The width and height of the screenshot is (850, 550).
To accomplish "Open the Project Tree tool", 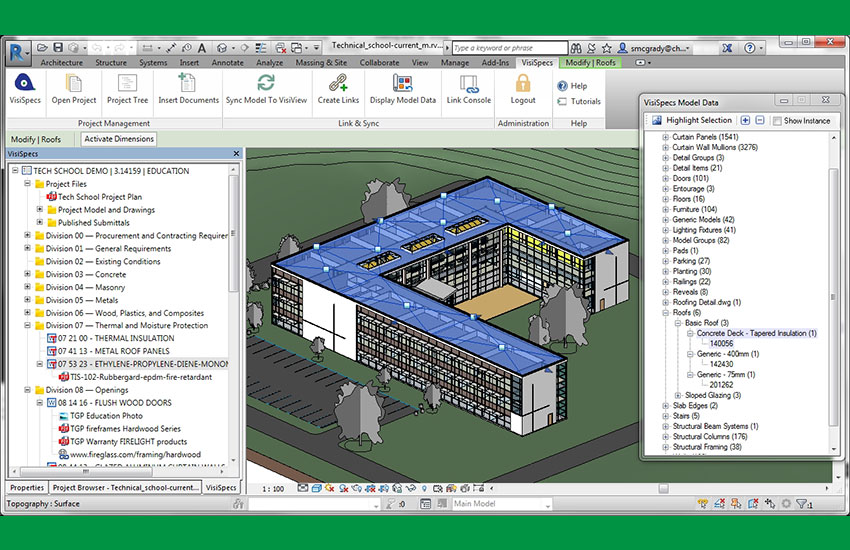I will point(127,84).
